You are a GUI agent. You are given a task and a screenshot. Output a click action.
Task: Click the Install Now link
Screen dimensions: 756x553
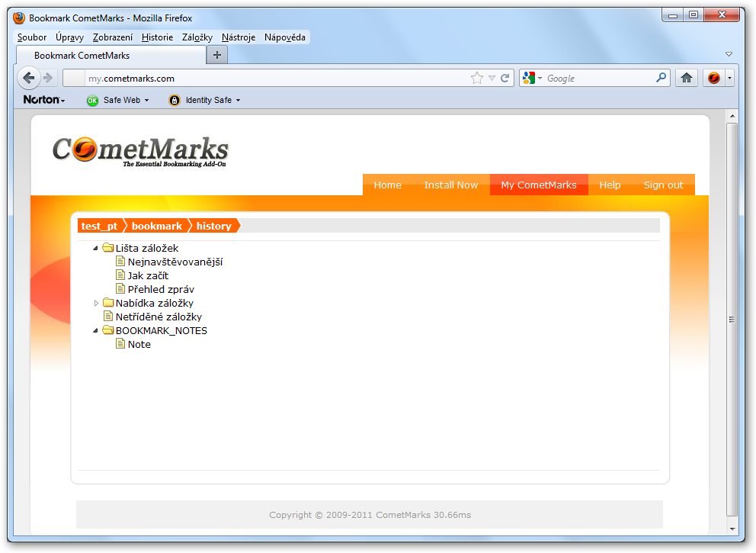point(451,185)
